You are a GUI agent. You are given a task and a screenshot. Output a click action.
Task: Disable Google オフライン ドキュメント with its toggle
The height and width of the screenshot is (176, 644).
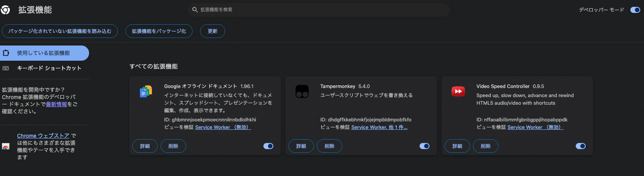268,146
